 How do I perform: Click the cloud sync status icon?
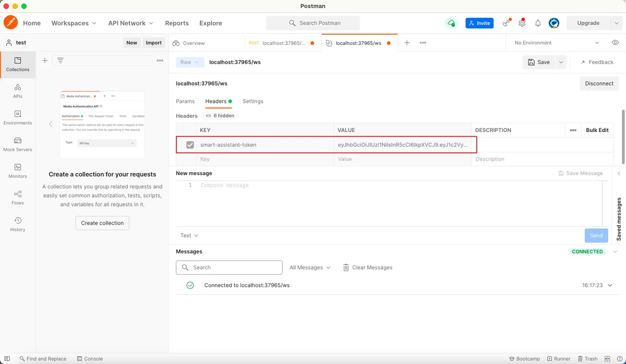point(451,23)
